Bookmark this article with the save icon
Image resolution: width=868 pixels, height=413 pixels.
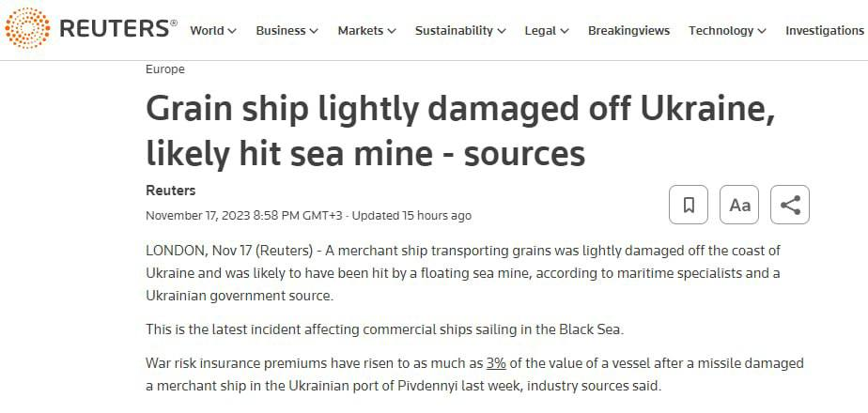689,205
